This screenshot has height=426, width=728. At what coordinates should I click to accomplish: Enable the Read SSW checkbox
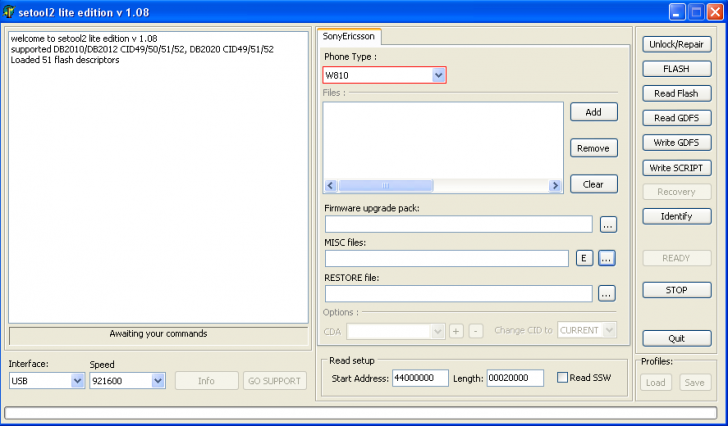(562, 378)
